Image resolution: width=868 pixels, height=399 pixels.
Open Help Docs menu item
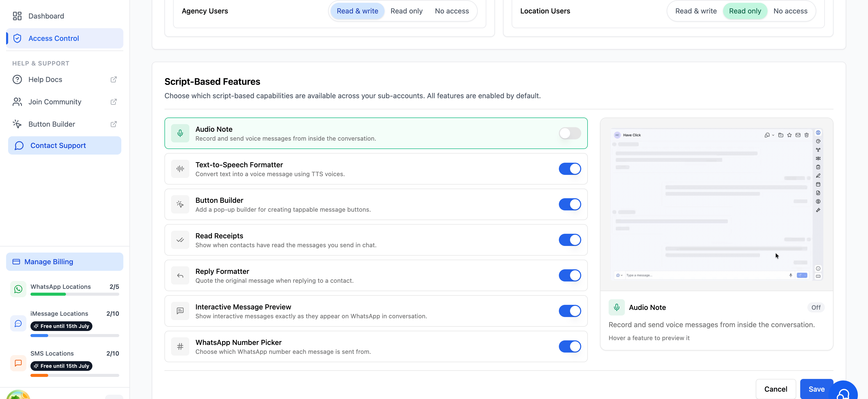click(65, 79)
